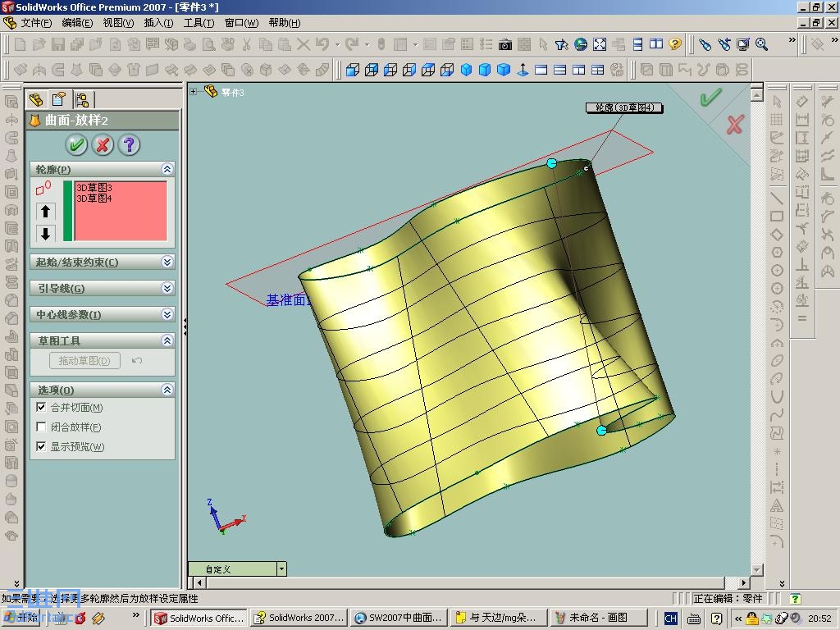
Task: Switch to SW2007中曲面 browser taskbar window
Action: [399, 618]
